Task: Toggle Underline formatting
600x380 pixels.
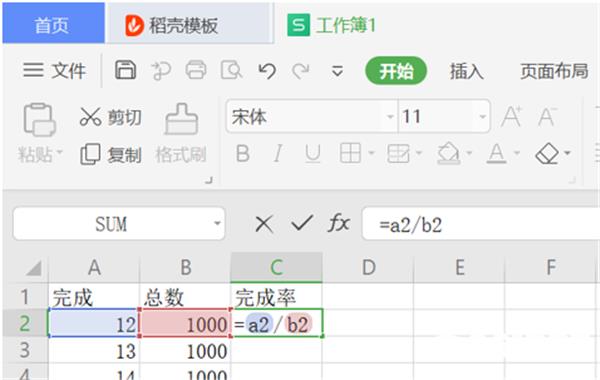Action: pyautogui.click(x=313, y=154)
